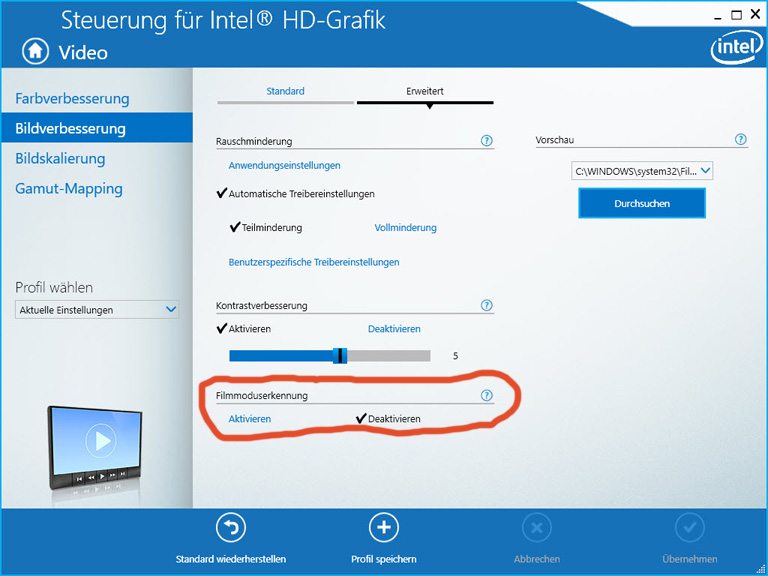Click the video player preview thumbnail

coord(96,448)
